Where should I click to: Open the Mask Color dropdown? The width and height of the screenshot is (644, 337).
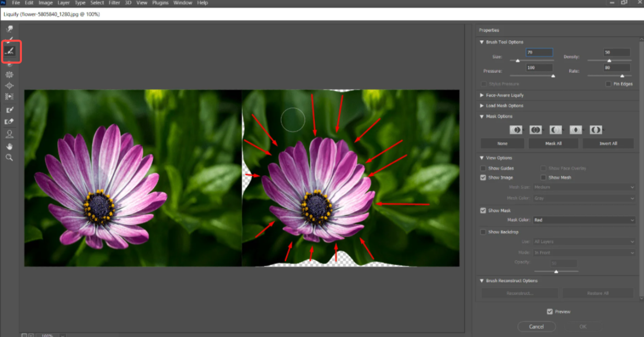(583, 220)
